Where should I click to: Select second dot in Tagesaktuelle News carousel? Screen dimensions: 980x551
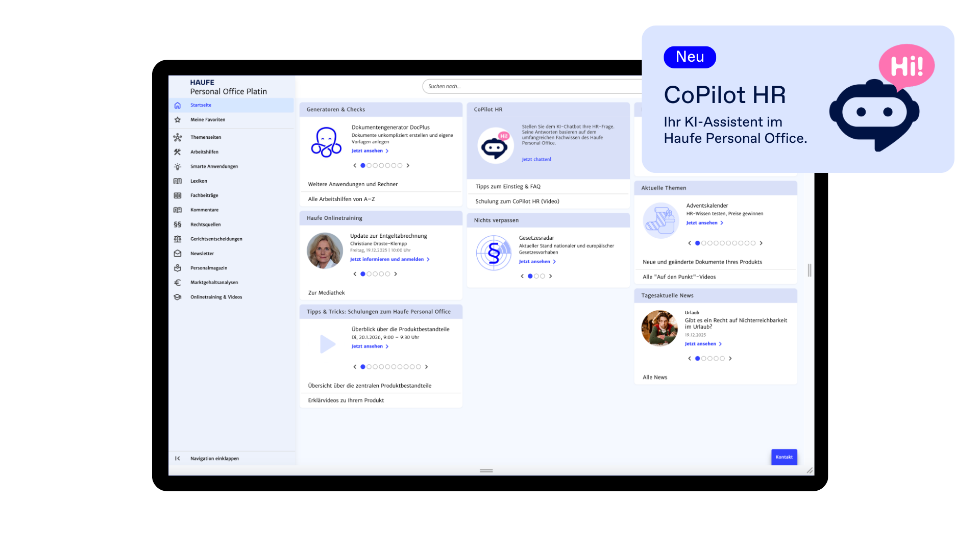[x=704, y=359]
